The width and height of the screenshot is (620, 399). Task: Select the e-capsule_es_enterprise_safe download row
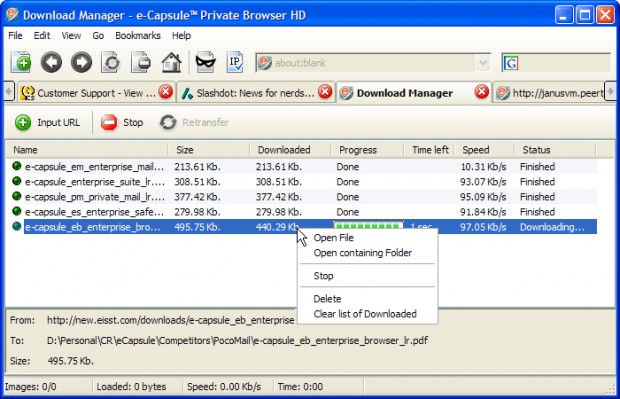(x=301, y=212)
